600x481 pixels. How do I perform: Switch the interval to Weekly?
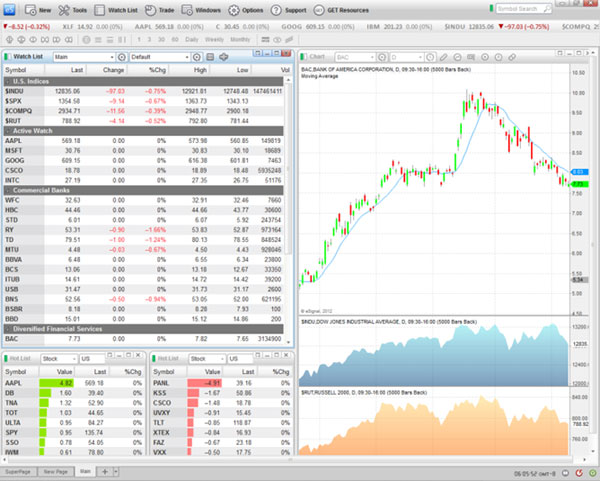(214, 39)
